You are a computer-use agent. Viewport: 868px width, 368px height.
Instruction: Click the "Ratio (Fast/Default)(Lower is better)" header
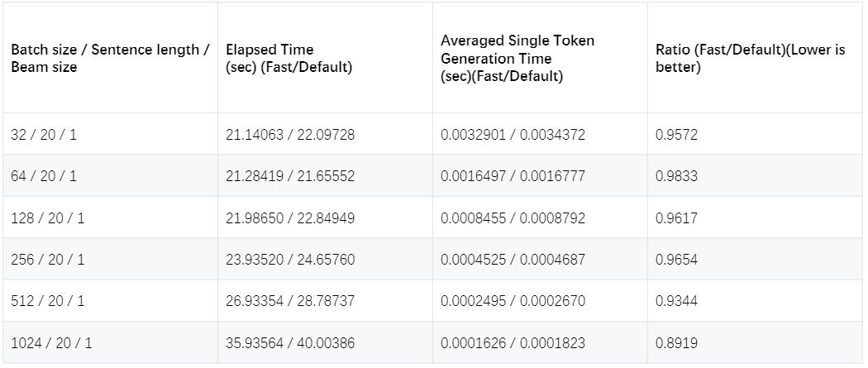click(750, 58)
